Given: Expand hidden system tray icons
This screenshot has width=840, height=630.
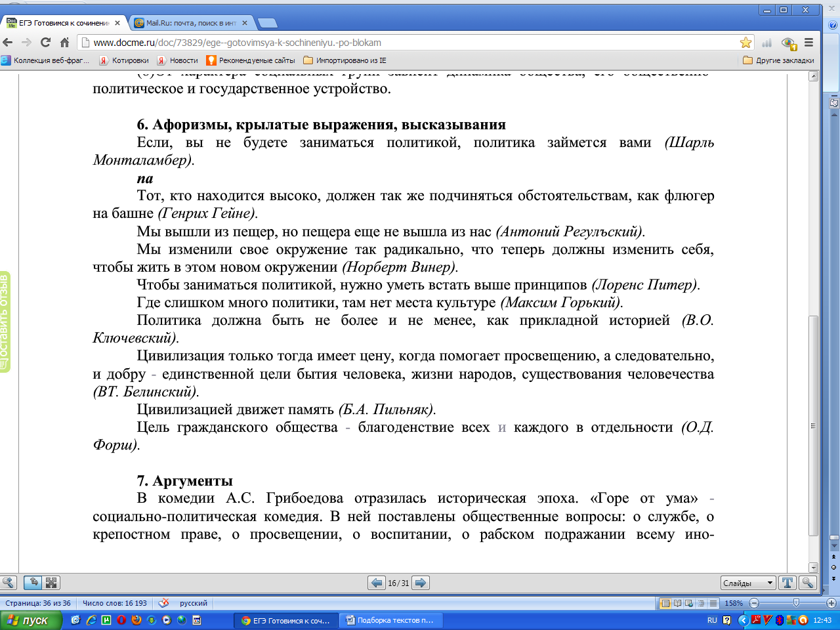Looking at the screenshot, I should coord(744,620).
